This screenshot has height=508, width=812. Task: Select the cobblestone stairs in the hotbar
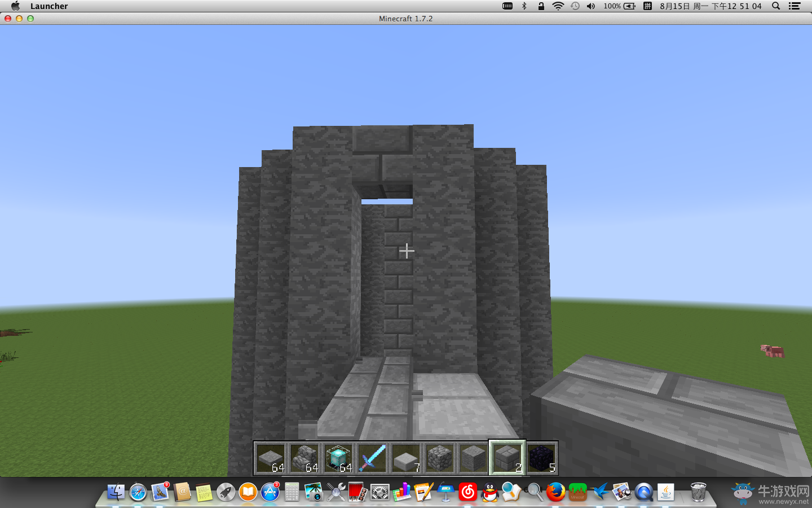point(304,458)
